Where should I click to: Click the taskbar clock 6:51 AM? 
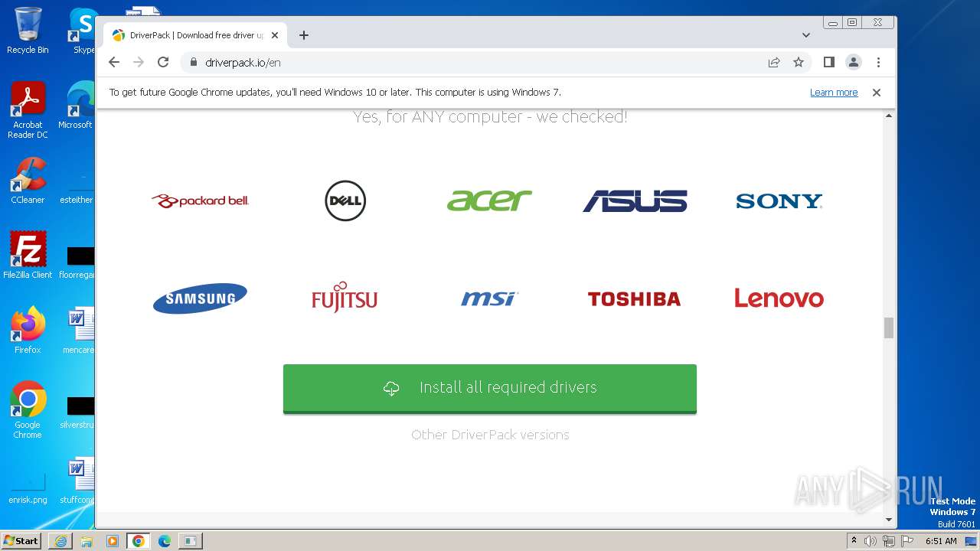tap(942, 541)
